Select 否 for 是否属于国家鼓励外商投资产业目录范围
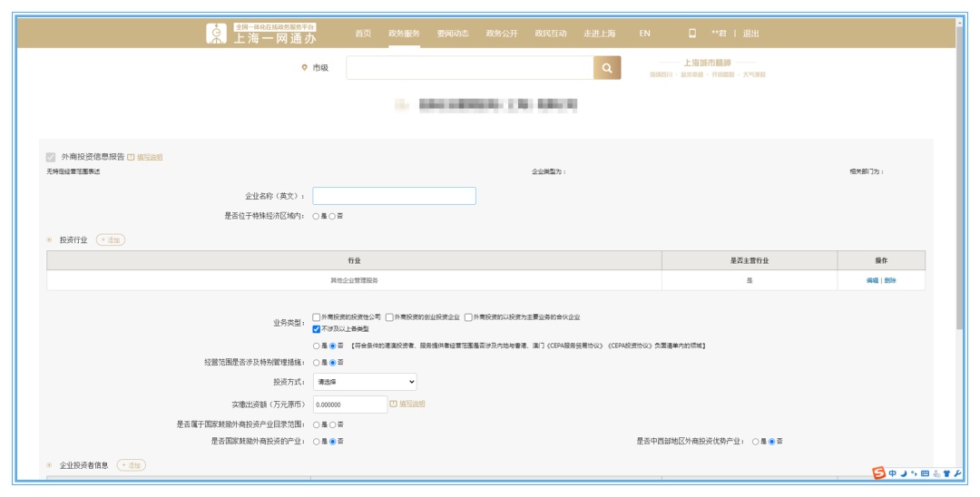Viewport: 980px width, 497px height. [x=332, y=424]
